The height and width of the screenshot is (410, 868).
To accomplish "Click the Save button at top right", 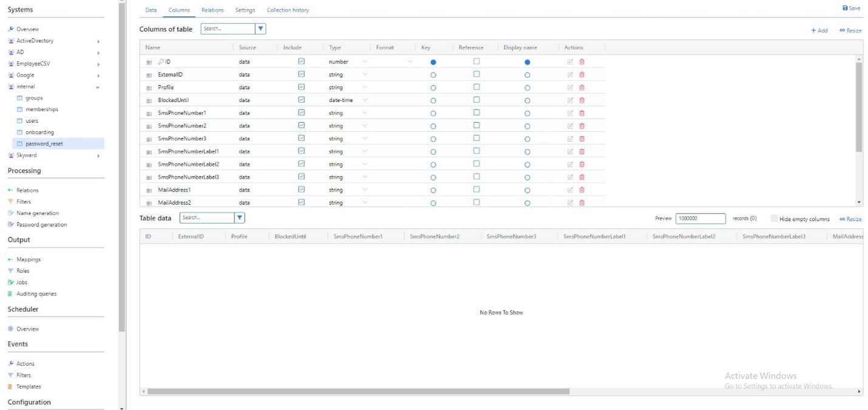I will 851,7.
